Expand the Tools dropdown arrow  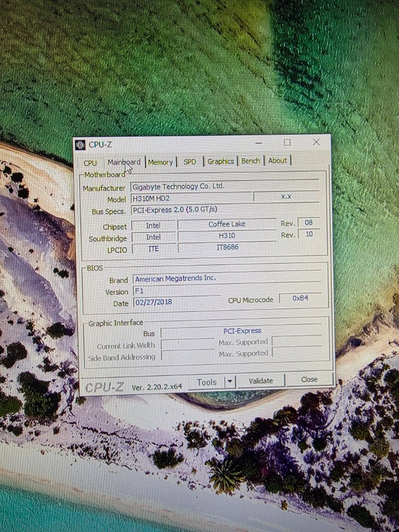point(230,381)
